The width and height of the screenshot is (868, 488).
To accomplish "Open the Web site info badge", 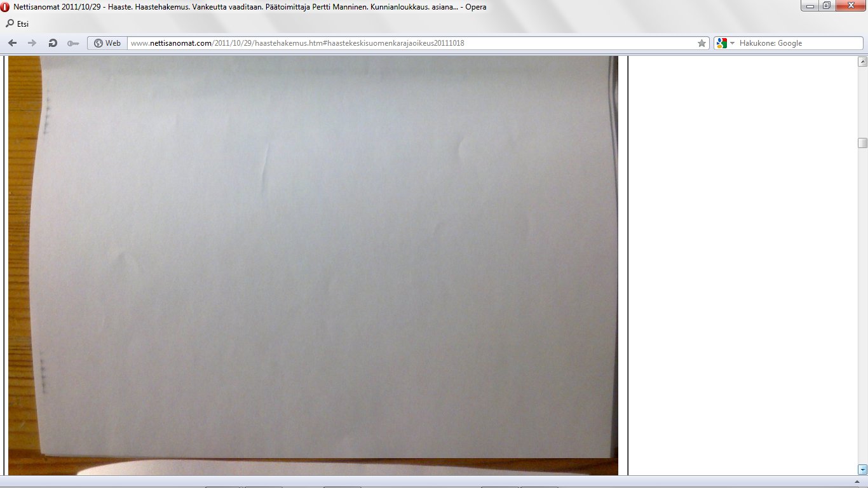I will (107, 43).
